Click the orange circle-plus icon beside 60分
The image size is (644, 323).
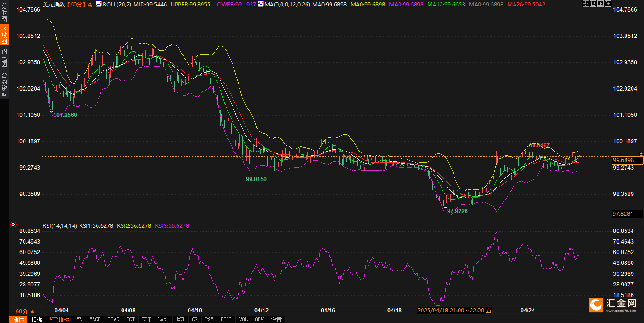(90, 5)
